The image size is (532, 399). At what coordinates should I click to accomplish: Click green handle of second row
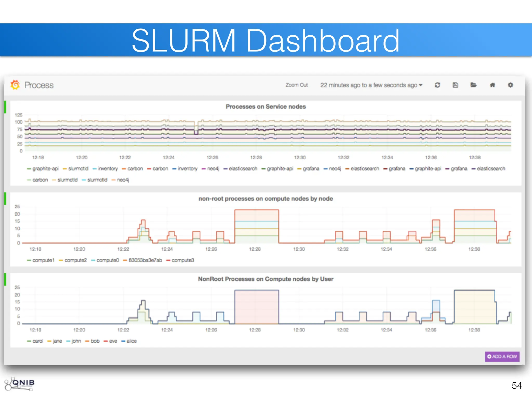point(5,199)
